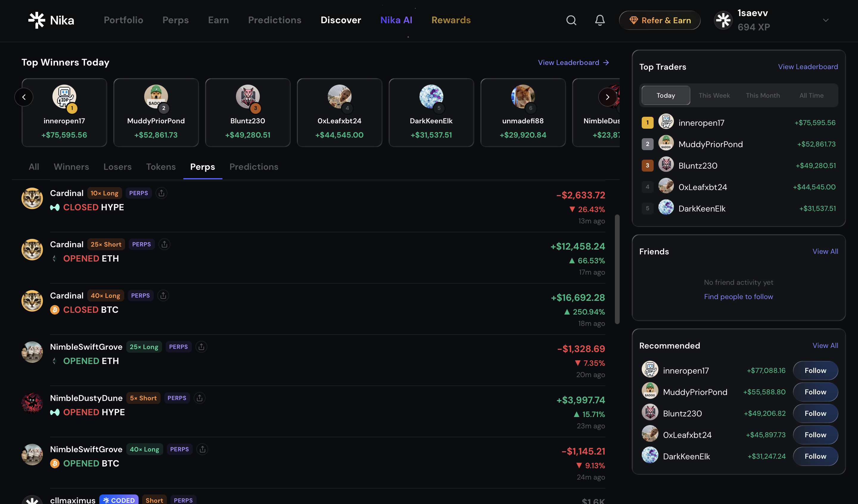Screen dimensions: 858x504
Task: Open View All in Recommended panel
Action: coord(825,345)
